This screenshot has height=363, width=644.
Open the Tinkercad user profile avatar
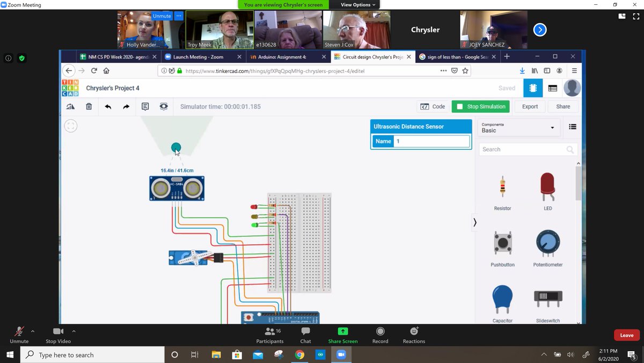(572, 88)
